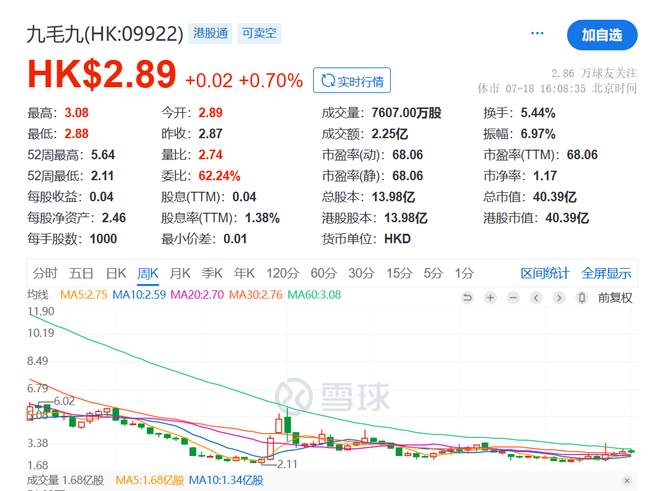Image resolution: width=660 pixels, height=491 pixels.
Task: Switch to the 五日 chart tab
Action: click(81, 273)
